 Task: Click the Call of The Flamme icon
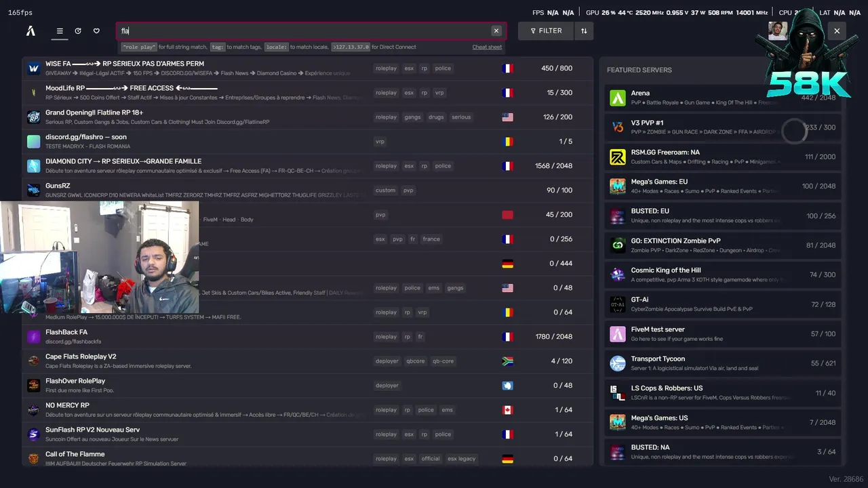coord(34,459)
